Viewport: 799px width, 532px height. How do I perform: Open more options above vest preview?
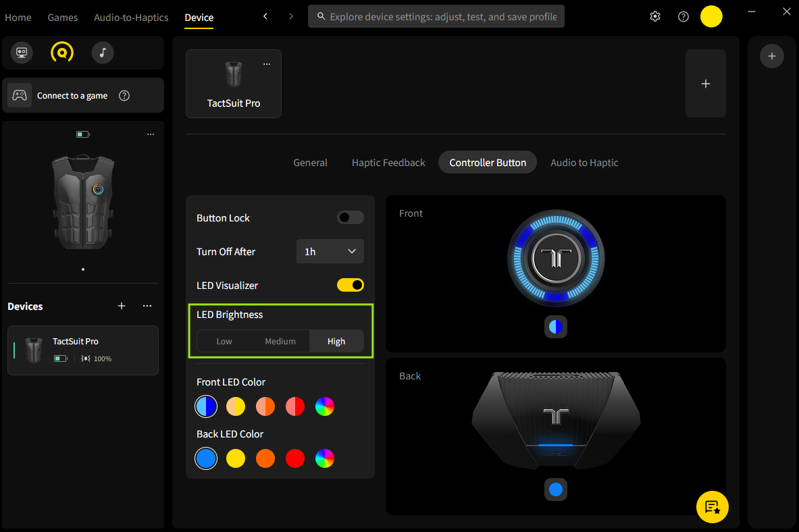pos(151,134)
